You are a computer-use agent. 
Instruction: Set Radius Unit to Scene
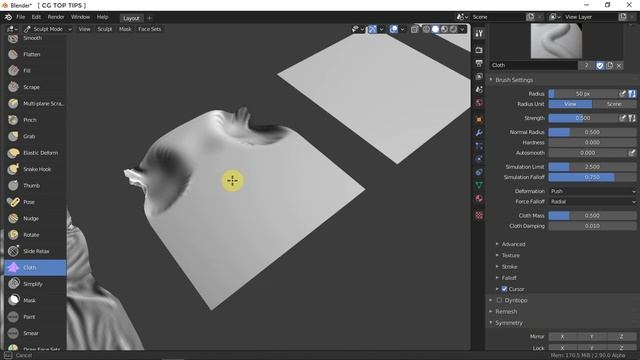pyautogui.click(x=614, y=104)
